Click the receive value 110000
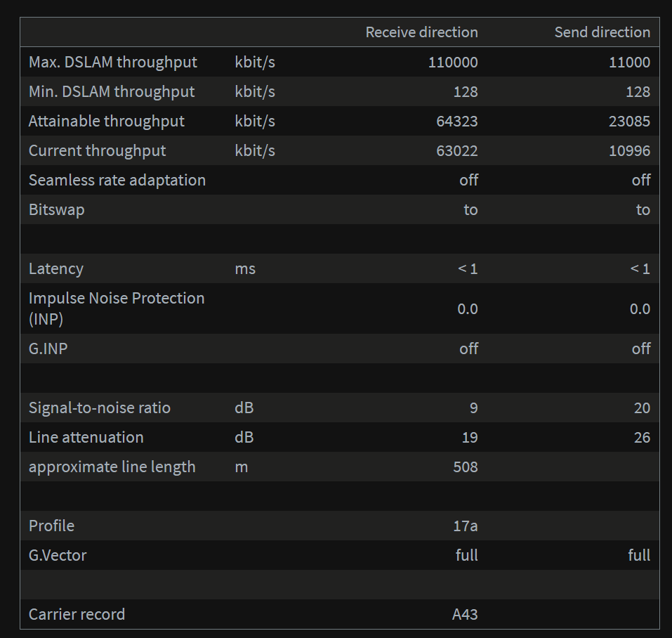The width and height of the screenshot is (672, 638). 453,63
